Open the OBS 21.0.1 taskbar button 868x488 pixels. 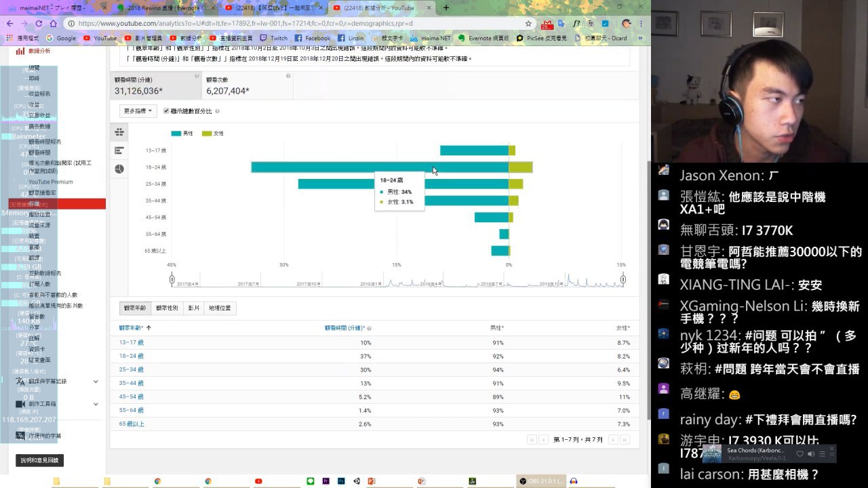coord(540,481)
